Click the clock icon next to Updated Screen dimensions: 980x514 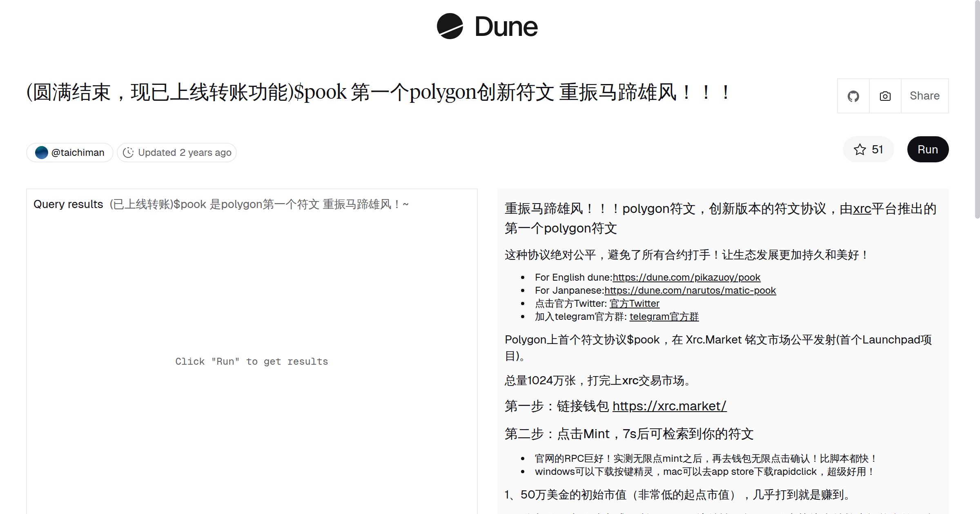tap(128, 152)
